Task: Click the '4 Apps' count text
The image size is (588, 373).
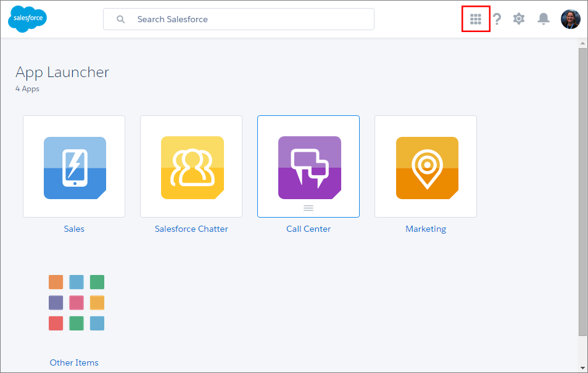Action: tap(27, 89)
